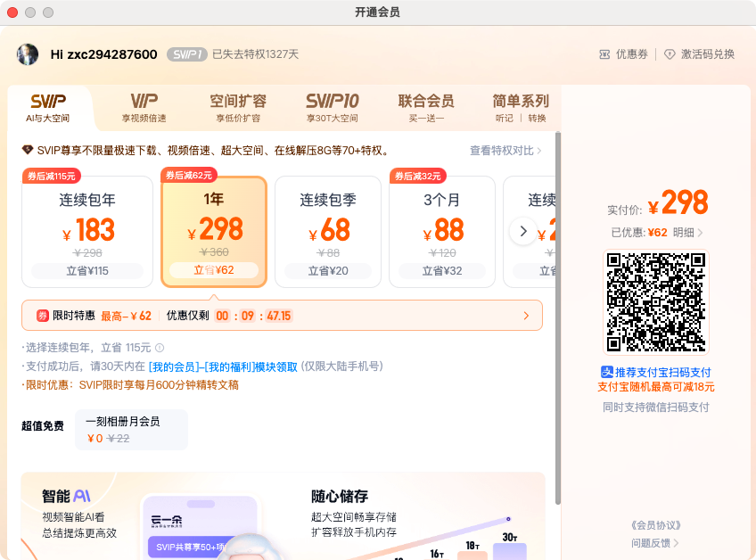
Task: Open 问题反馈 feedback
Action: click(x=655, y=543)
